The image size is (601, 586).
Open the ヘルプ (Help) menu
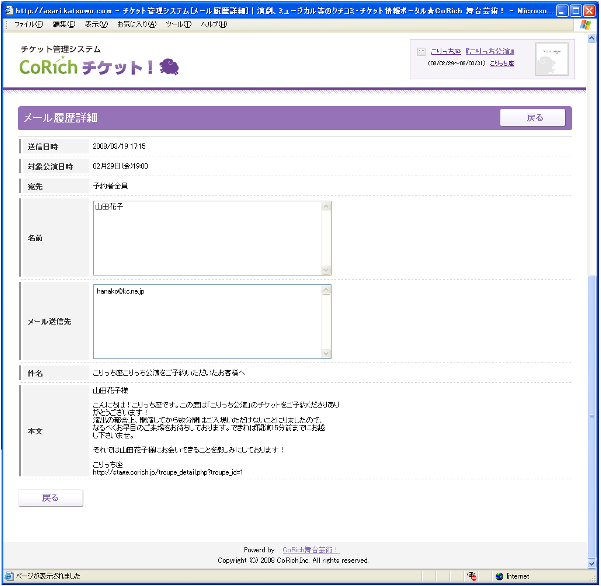tap(214, 24)
